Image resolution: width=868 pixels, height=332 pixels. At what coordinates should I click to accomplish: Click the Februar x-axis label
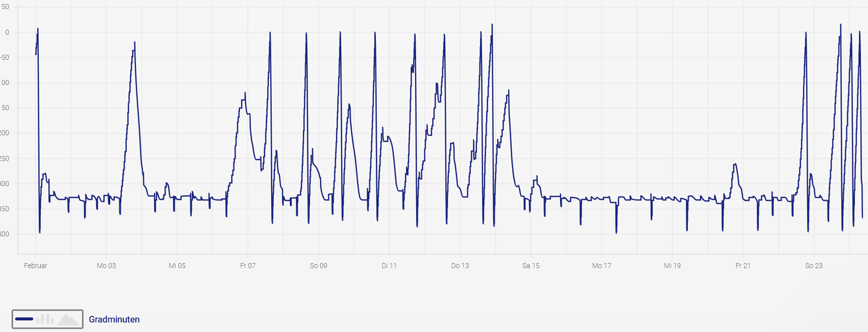(35, 266)
